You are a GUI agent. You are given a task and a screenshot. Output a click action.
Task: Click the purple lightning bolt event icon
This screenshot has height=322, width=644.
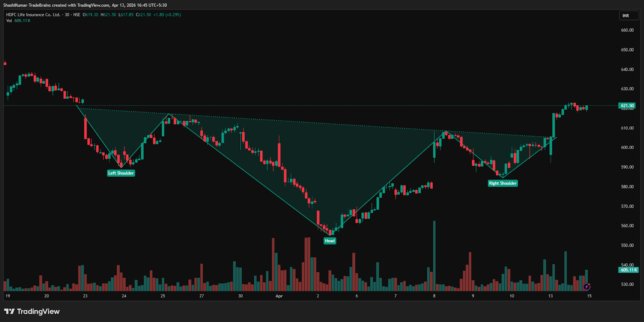(x=586, y=287)
